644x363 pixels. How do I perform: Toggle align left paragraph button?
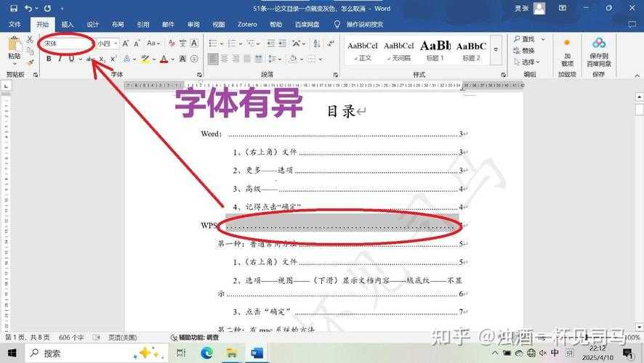213,59
